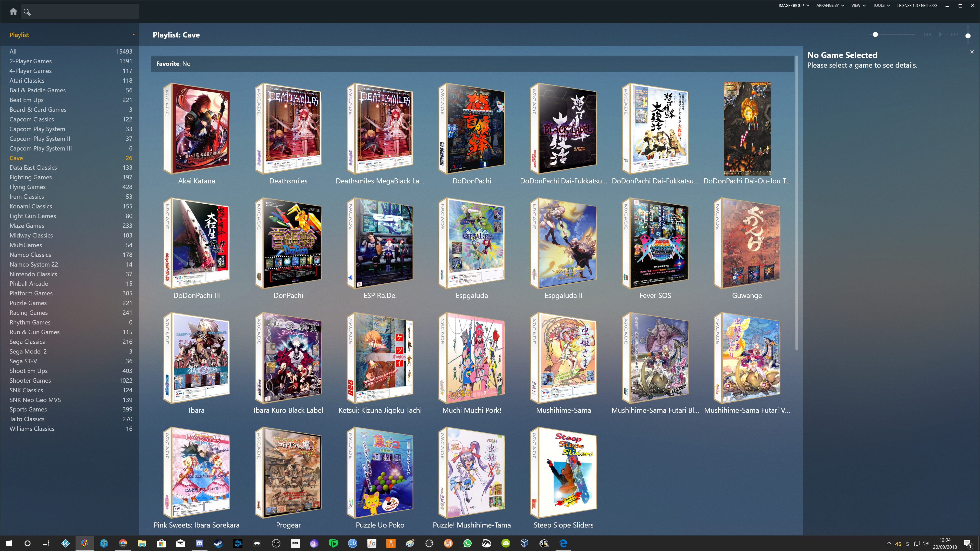
Task: Play the background music
Action: [940, 35]
